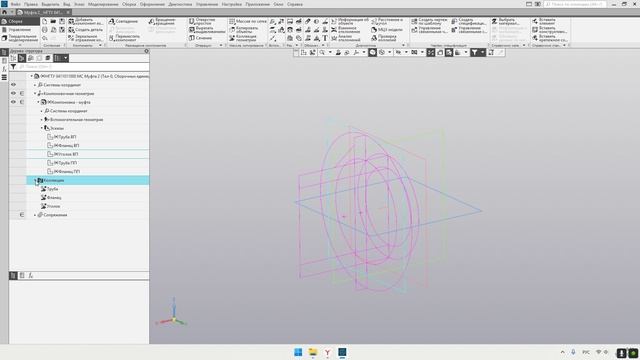Open the KOMPAS app on the taskbar
The image size is (640, 360).
pyautogui.click(x=342, y=352)
